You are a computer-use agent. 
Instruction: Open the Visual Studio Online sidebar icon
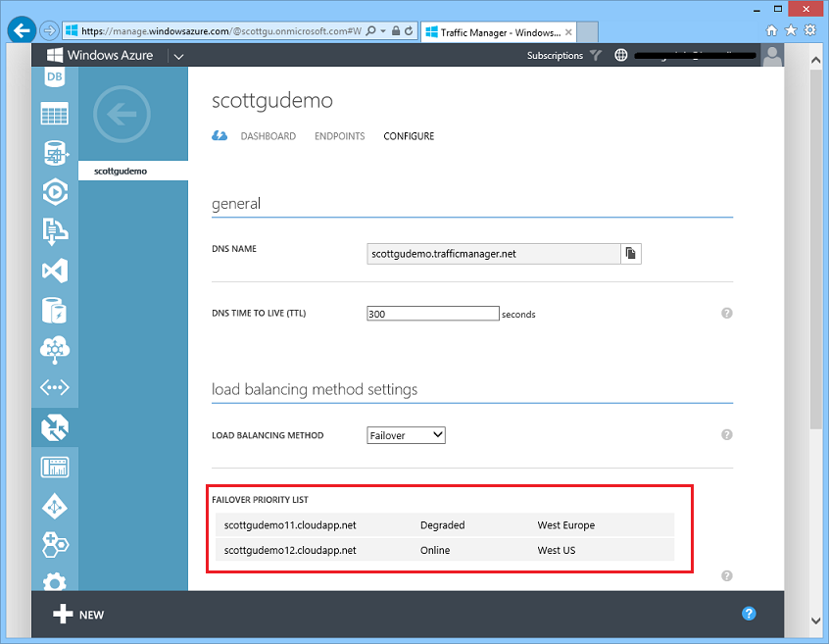click(x=55, y=271)
